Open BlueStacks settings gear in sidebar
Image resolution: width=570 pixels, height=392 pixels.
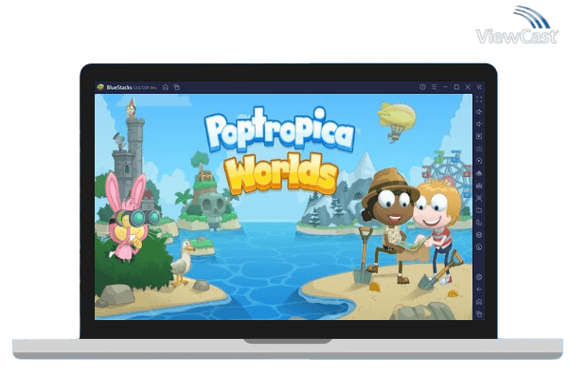click(479, 277)
